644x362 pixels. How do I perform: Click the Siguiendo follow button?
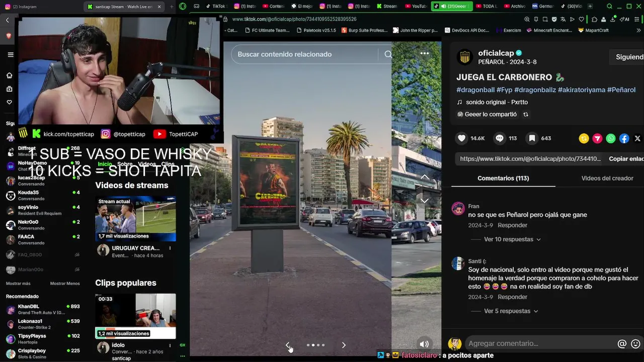627,57
